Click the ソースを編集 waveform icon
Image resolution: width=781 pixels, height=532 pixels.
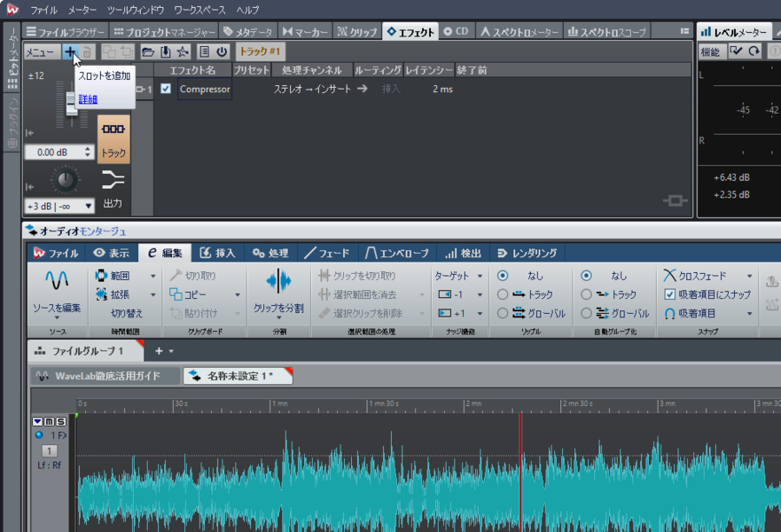click(57, 280)
